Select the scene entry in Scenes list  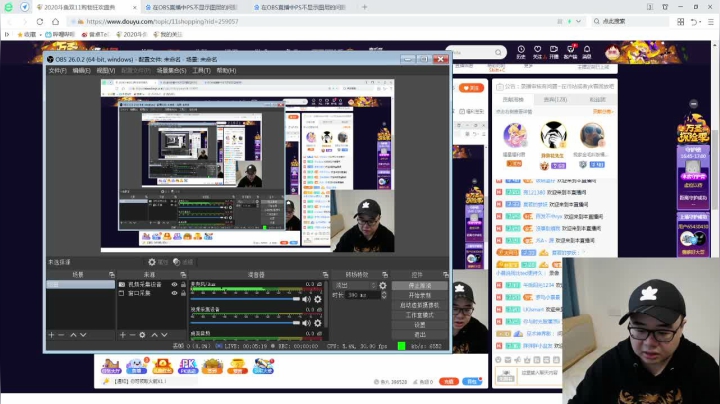[x=80, y=284]
